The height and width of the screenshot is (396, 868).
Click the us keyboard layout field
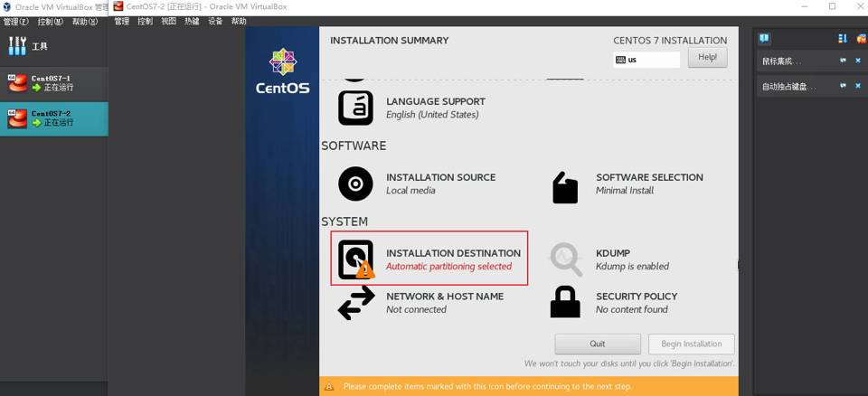pos(646,60)
